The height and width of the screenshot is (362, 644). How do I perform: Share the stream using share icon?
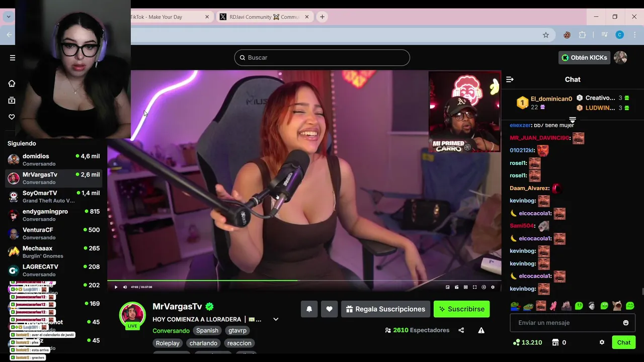[x=461, y=330]
